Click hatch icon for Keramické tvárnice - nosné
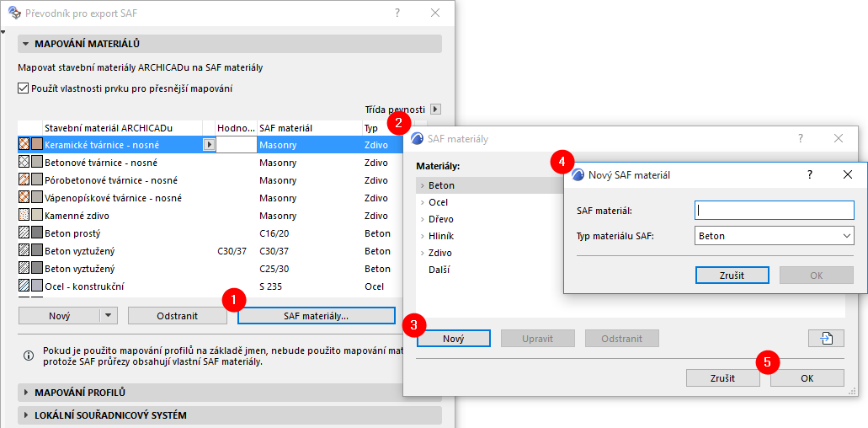 coord(24,145)
